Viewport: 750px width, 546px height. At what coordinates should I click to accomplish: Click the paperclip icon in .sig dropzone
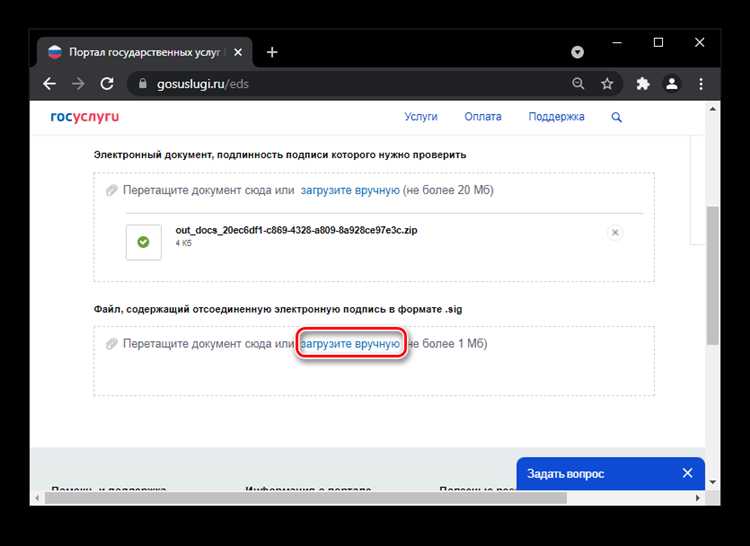coord(111,344)
